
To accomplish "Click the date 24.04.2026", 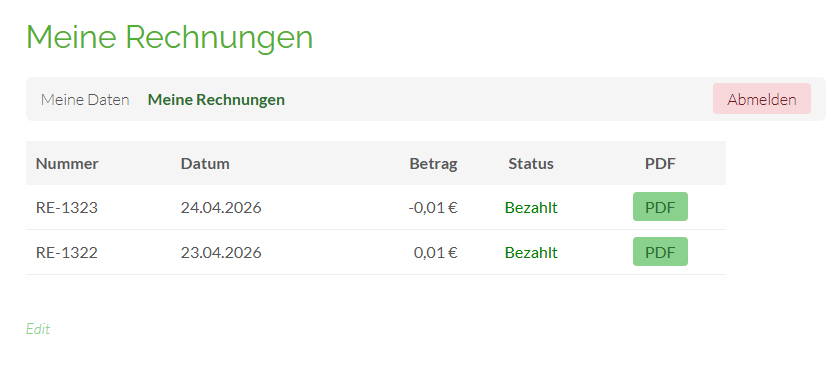I will [x=221, y=207].
